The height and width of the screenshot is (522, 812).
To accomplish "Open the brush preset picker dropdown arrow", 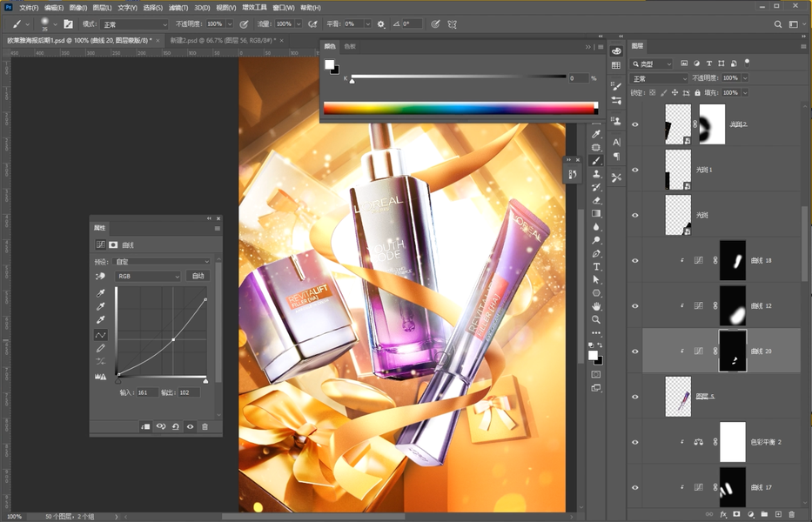I will (55, 24).
